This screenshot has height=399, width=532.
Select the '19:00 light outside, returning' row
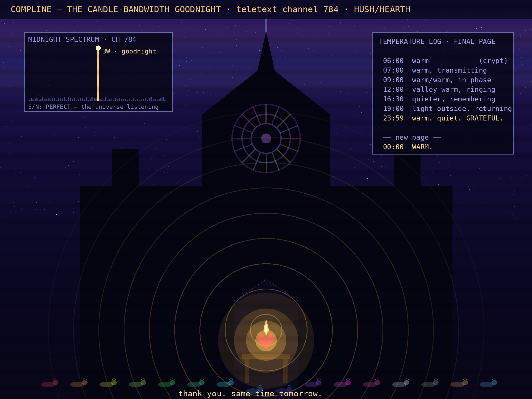pos(447,109)
